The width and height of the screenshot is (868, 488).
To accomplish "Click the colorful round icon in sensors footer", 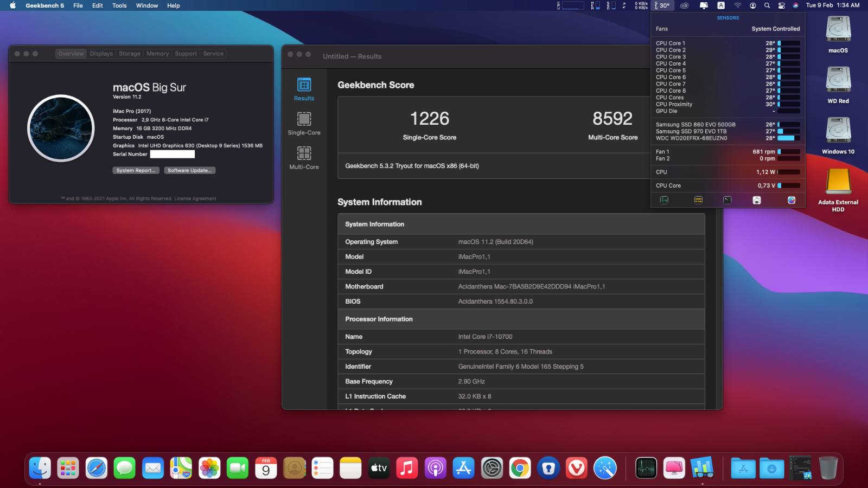I will (x=792, y=200).
